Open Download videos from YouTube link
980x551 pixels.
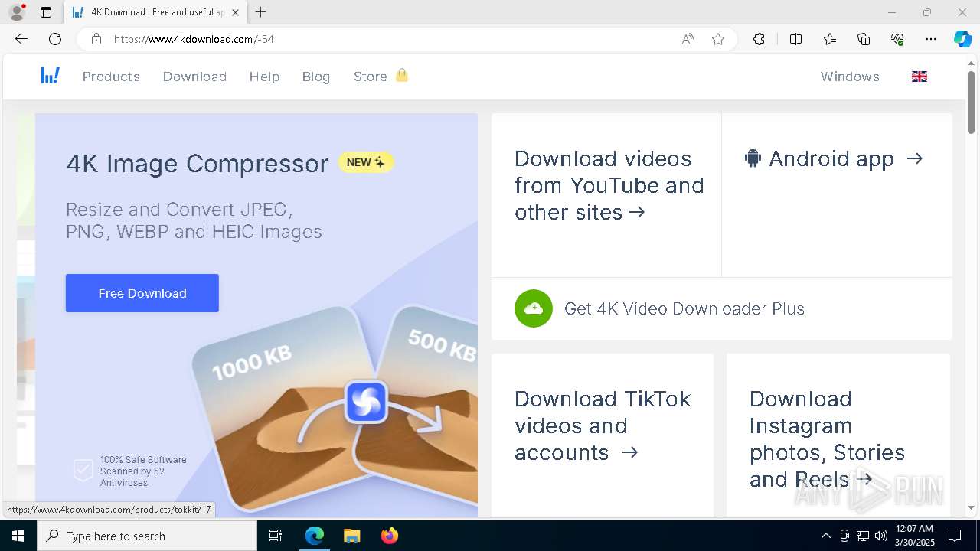(x=609, y=185)
